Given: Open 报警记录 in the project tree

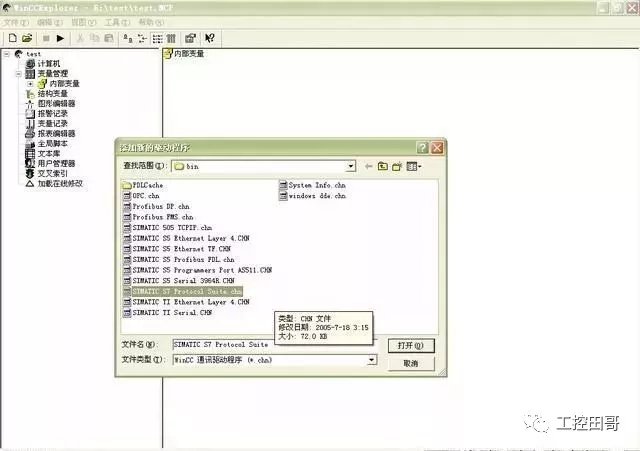Looking at the screenshot, I should (x=53, y=114).
